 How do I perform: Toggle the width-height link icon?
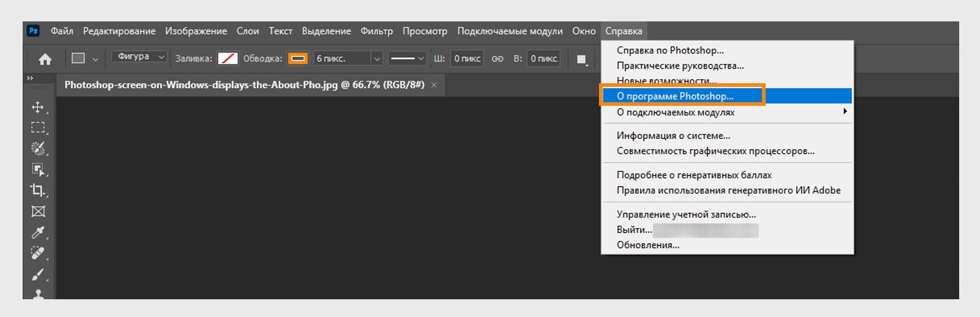497,59
